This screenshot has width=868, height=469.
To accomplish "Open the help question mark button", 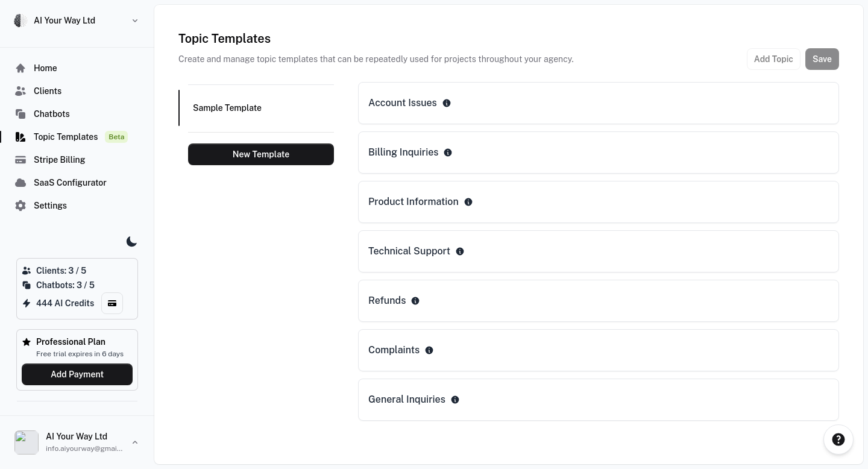I will click(838, 439).
